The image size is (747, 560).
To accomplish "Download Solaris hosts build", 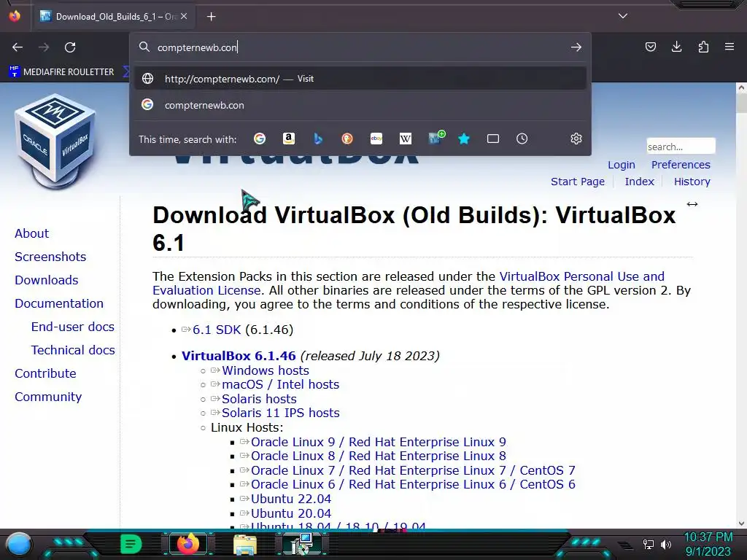I will (259, 399).
